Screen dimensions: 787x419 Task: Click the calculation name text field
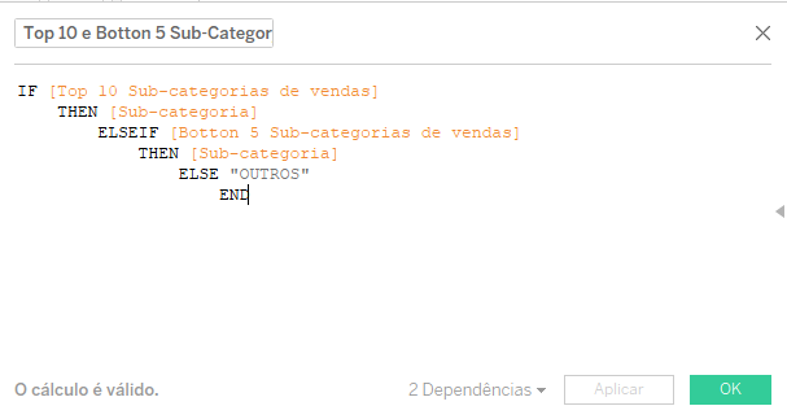[x=144, y=33]
